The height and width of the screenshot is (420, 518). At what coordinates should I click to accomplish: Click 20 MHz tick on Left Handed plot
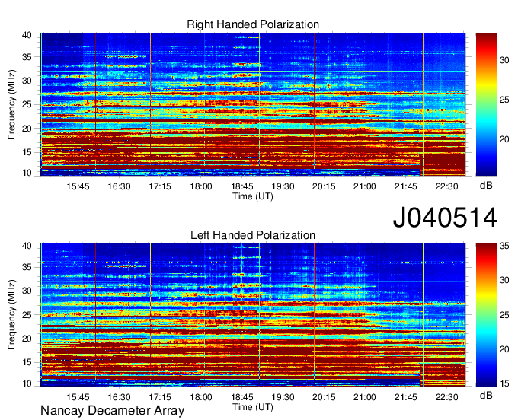[27, 339]
